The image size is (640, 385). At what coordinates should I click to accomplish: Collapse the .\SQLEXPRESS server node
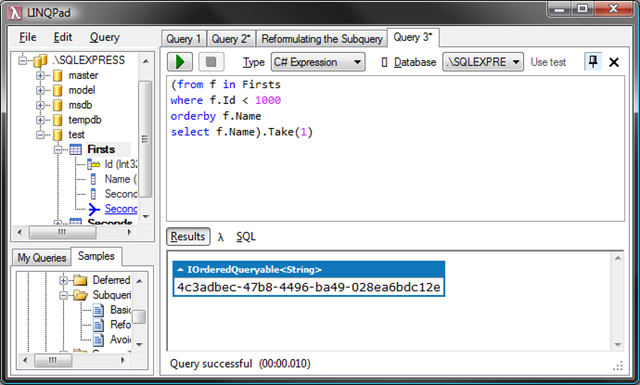[x=22, y=60]
